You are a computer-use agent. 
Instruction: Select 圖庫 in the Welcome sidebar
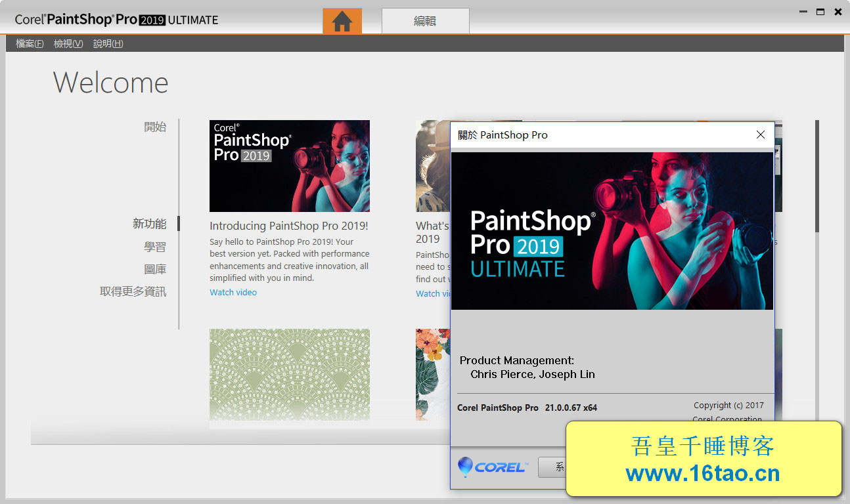click(x=155, y=269)
